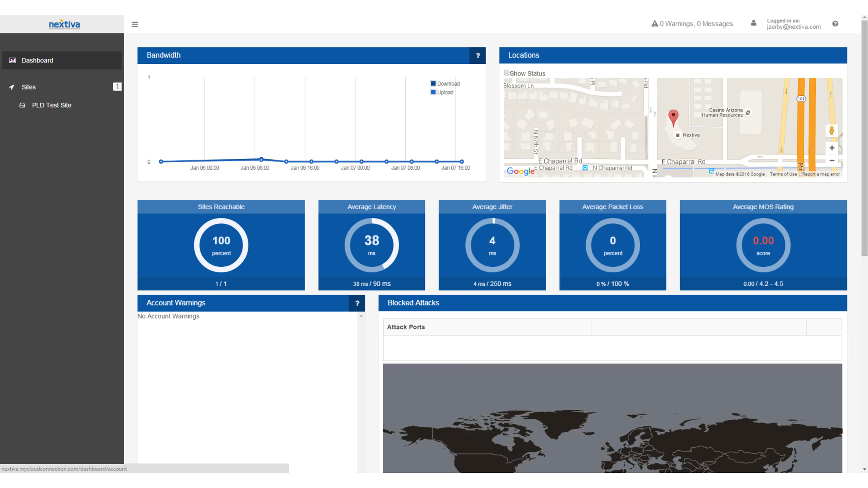This screenshot has height=488, width=868.
Task: Toggle the Upload legend series
Action: pos(442,92)
